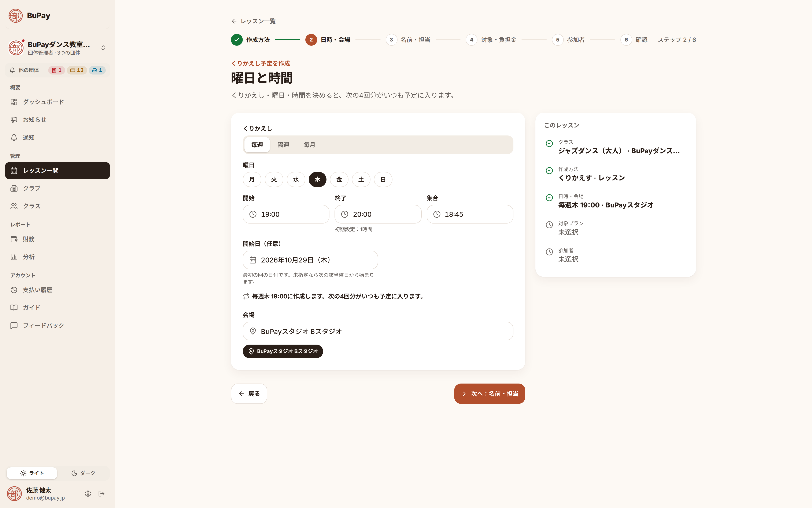Go to クラブ in sidebar

tap(57, 188)
